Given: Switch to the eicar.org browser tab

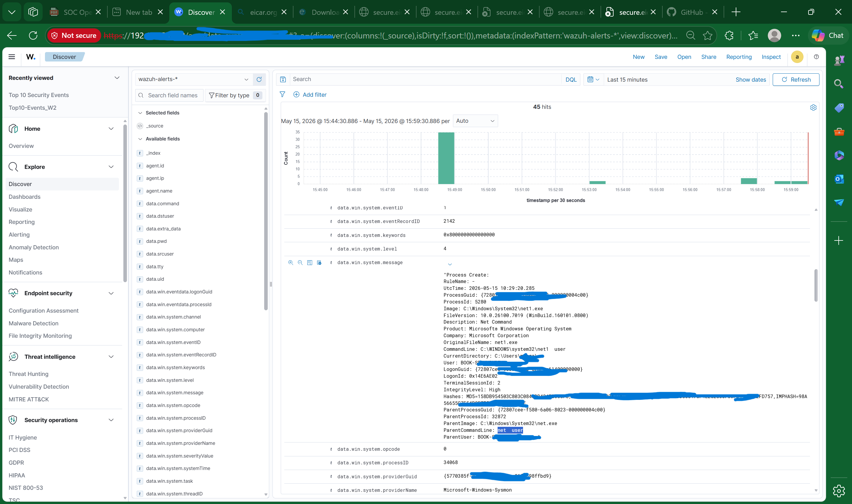Looking at the screenshot, I should [262, 12].
